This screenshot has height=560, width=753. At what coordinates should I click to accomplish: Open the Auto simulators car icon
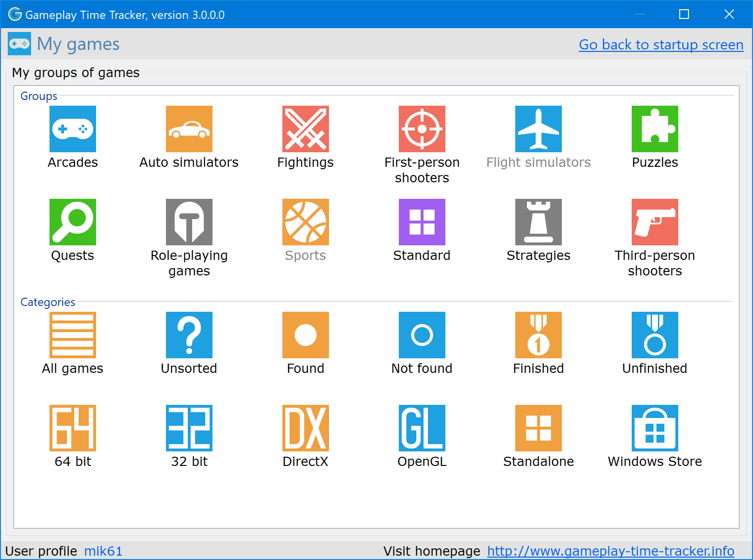coord(189,129)
